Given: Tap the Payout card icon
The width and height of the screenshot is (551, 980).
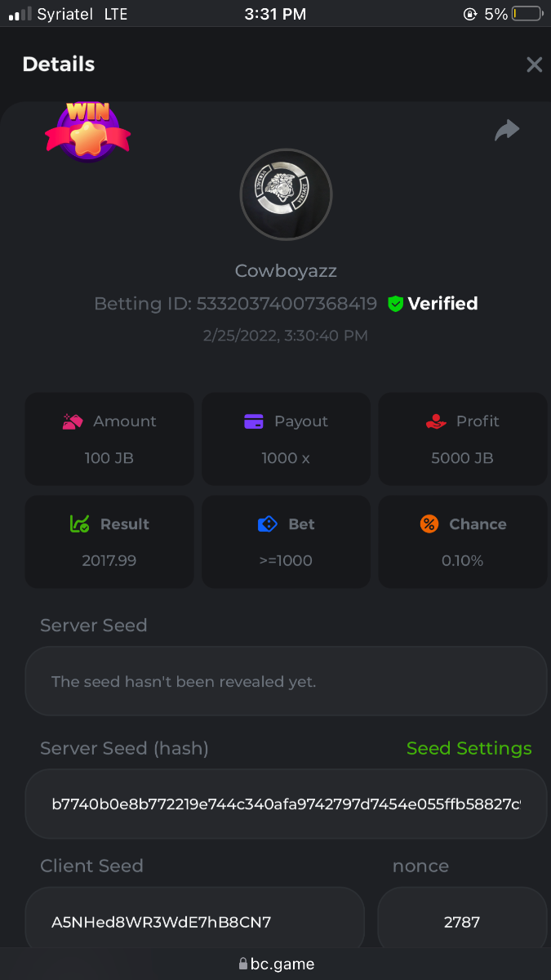Looking at the screenshot, I should [x=254, y=421].
